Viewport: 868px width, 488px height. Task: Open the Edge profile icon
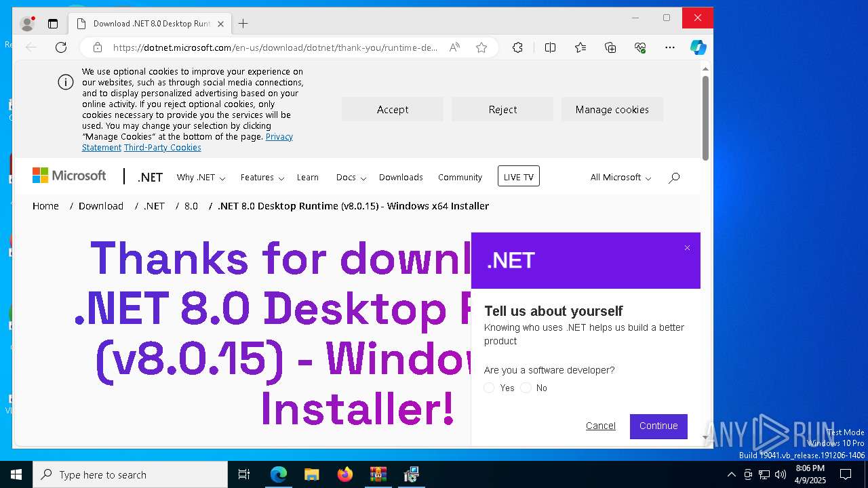[27, 24]
